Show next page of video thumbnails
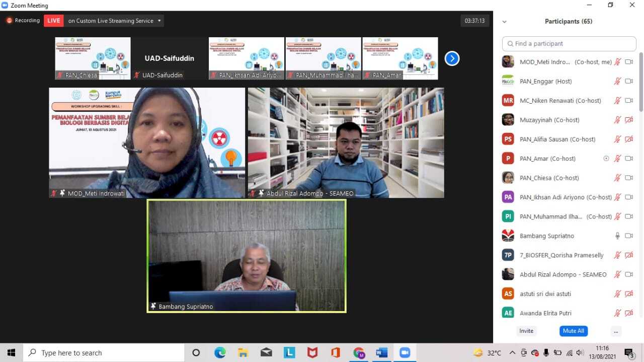Image resolution: width=644 pixels, height=362 pixels. pyautogui.click(x=452, y=58)
